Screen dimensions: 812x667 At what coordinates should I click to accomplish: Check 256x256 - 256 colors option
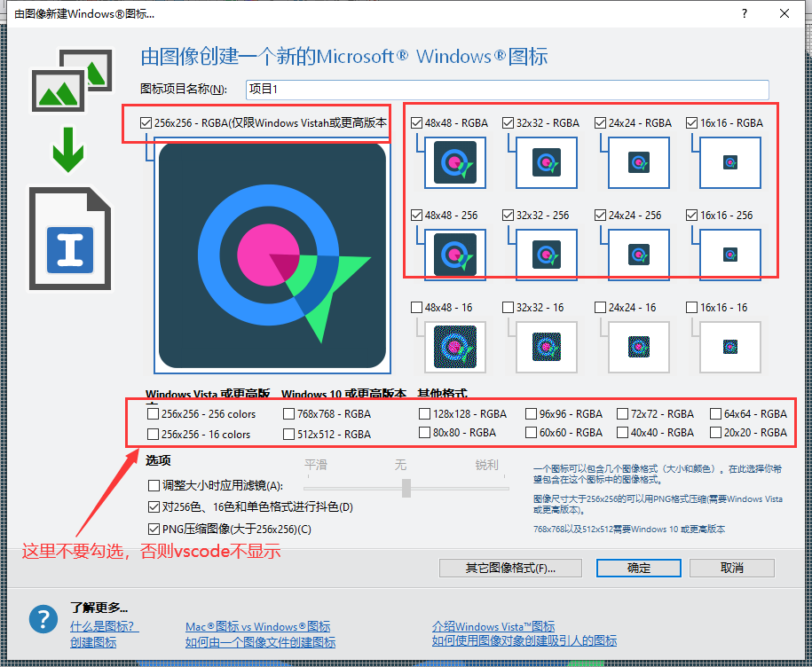(x=153, y=414)
